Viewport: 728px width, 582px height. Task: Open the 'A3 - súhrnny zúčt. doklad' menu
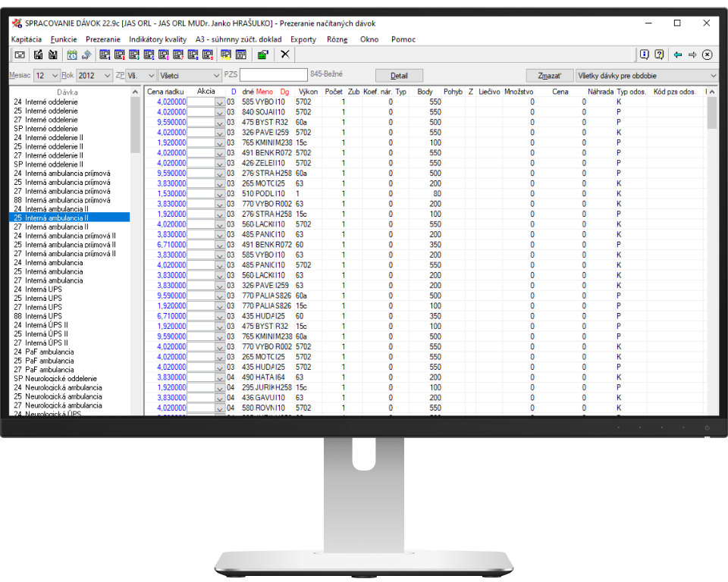pyautogui.click(x=239, y=39)
